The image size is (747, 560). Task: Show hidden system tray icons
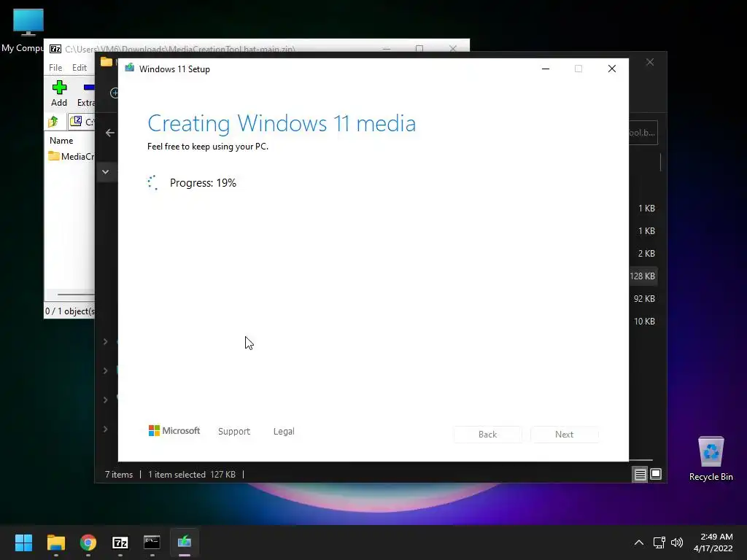click(x=639, y=542)
